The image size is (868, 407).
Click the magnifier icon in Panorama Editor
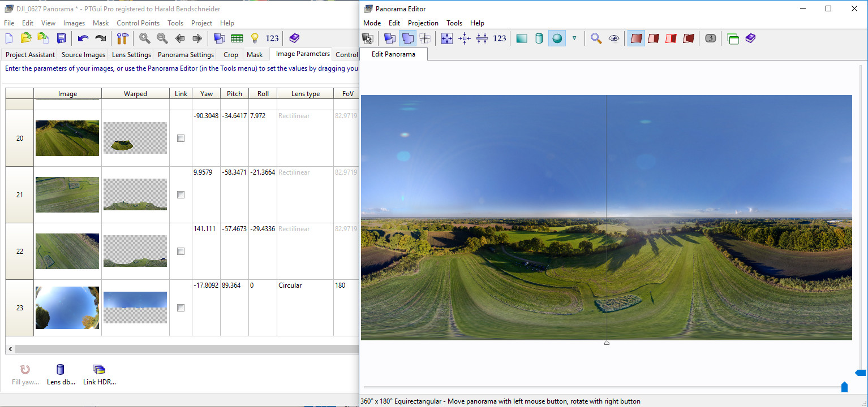point(596,38)
